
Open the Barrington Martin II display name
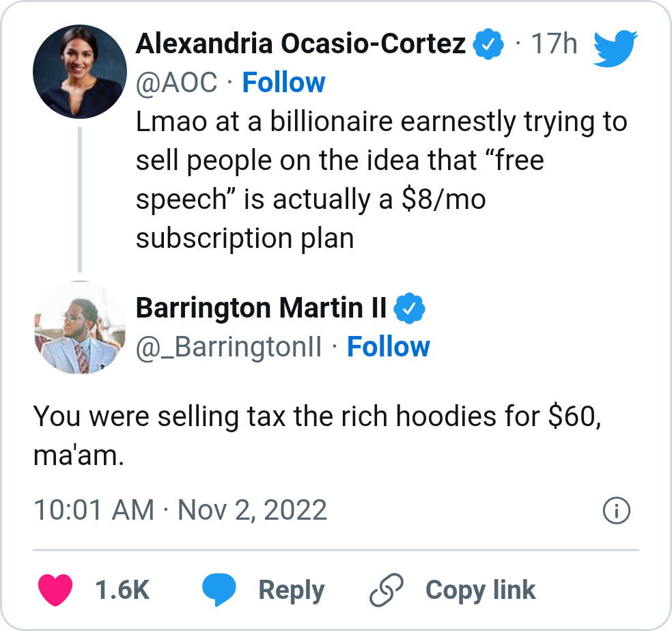(x=262, y=308)
